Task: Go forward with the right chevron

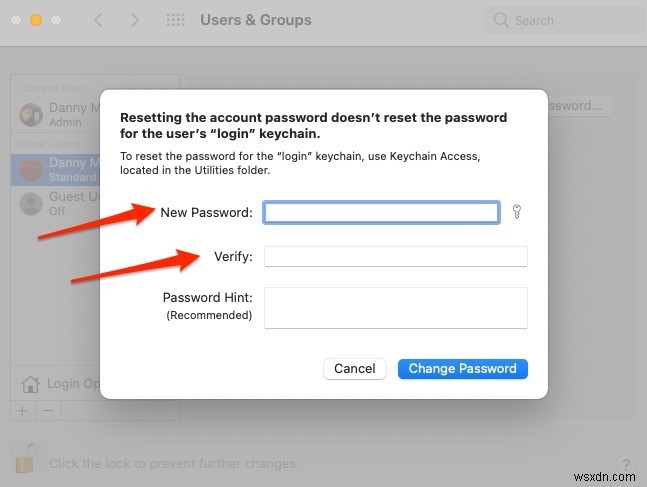Action: (134, 20)
